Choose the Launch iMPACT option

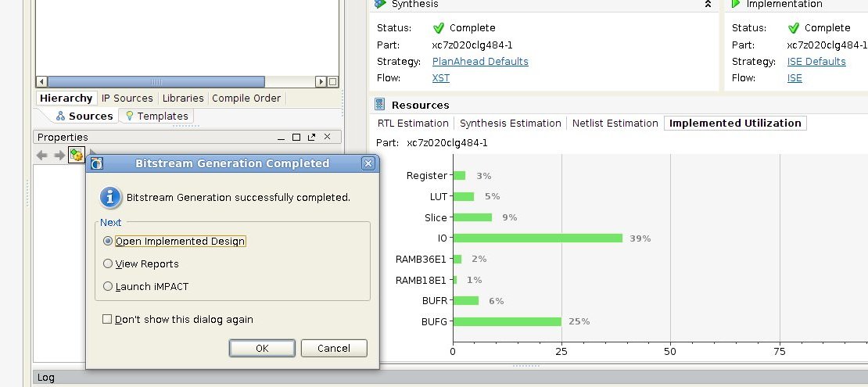pos(108,287)
